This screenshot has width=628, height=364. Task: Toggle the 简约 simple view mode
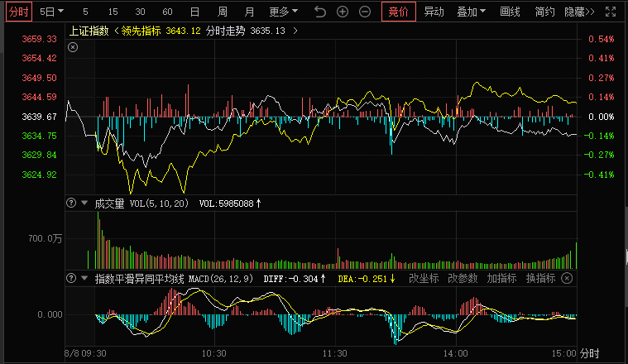click(x=544, y=12)
